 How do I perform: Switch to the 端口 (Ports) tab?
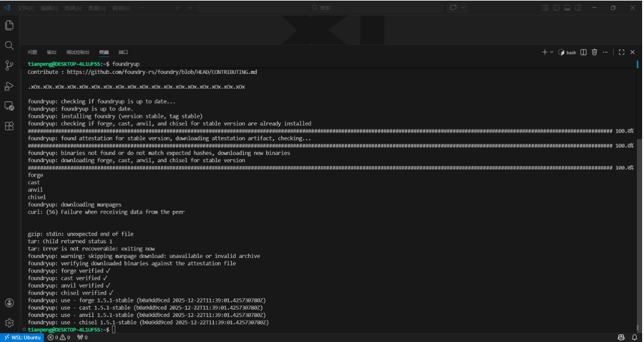click(123, 52)
